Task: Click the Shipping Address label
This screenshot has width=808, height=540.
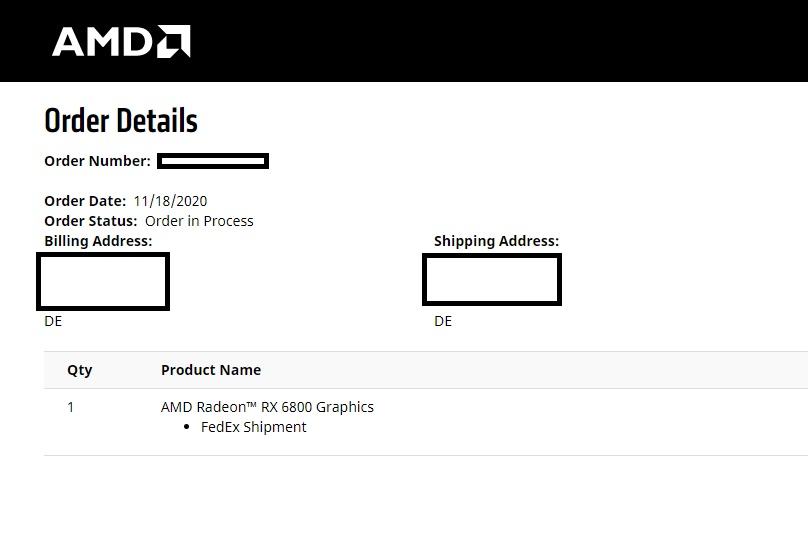Action: (496, 241)
